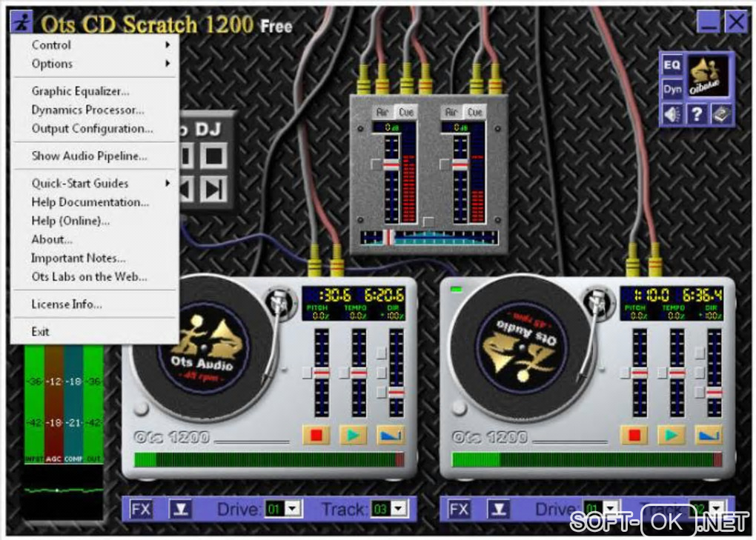Switch left mixer channel to Cue
The width and height of the screenshot is (756, 540).
405,112
